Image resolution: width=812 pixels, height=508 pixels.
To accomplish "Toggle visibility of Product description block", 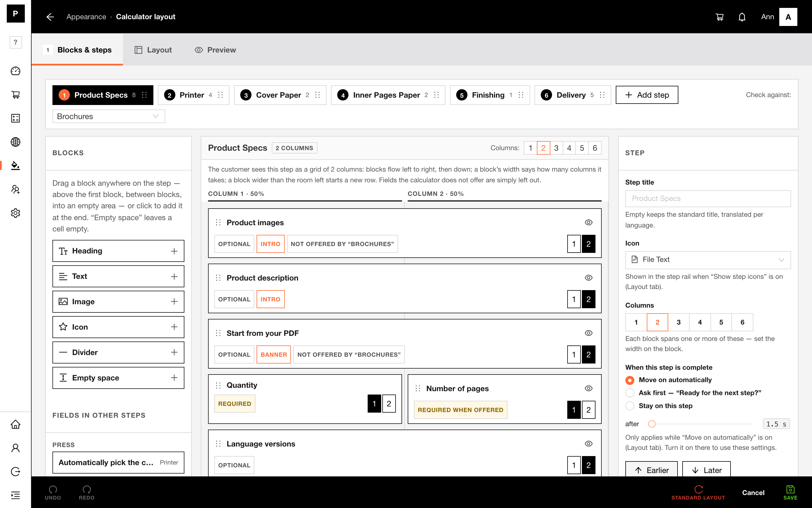I will click(588, 278).
